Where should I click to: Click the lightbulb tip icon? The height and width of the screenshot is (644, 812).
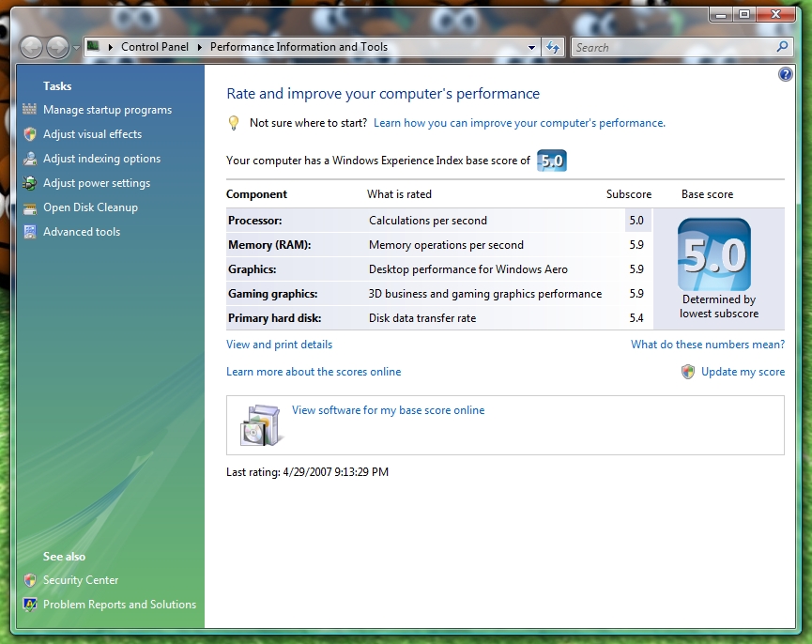(x=234, y=123)
